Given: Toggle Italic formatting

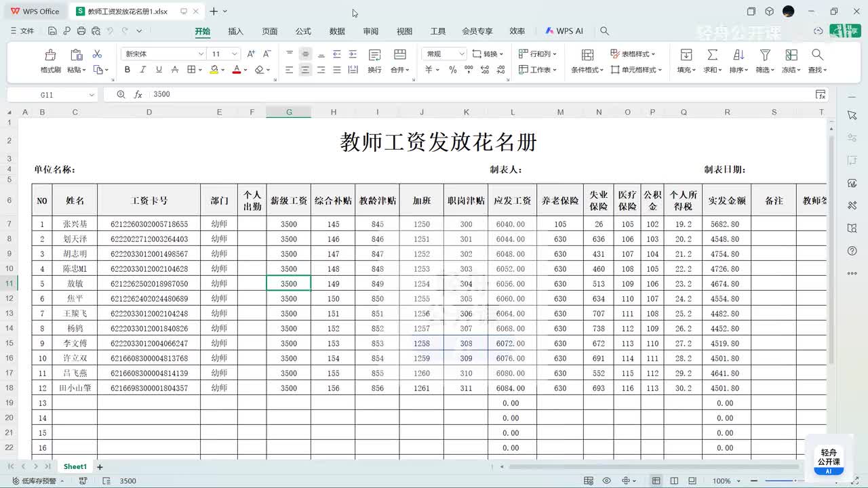Looking at the screenshot, I should (x=142, y=70).
